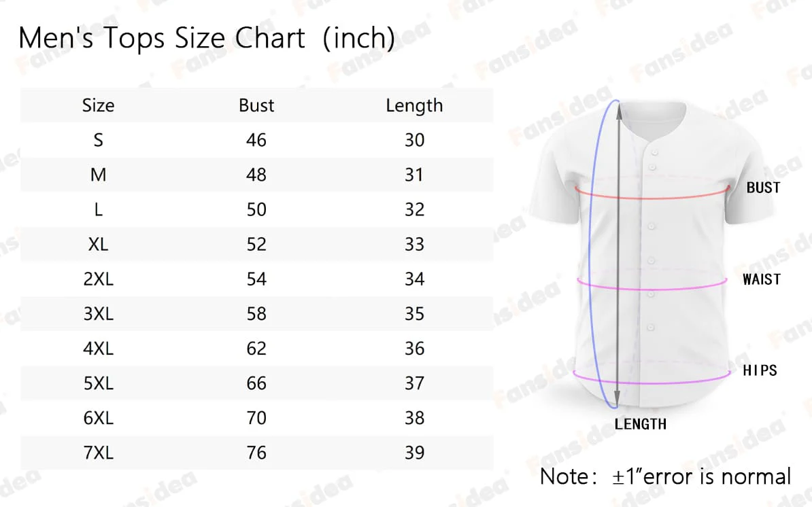812x507 pixels.
Task: Click the Size column header
Action: point(98,105)
